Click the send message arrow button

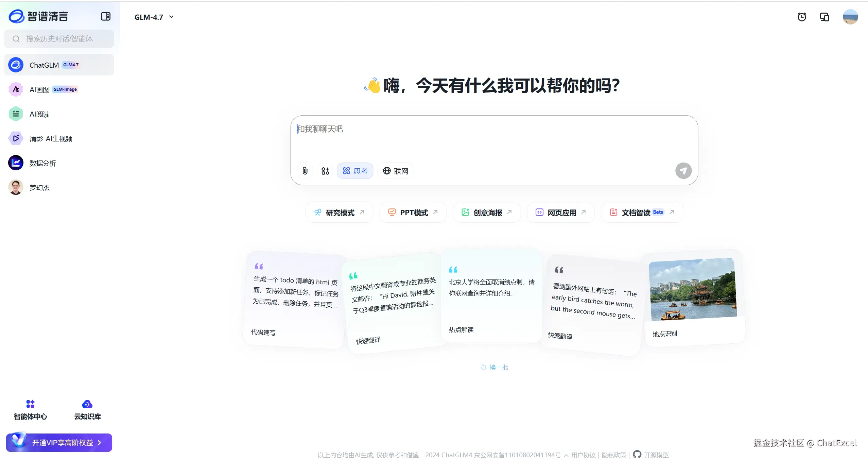pyautogui.click(x=683, y=171)
